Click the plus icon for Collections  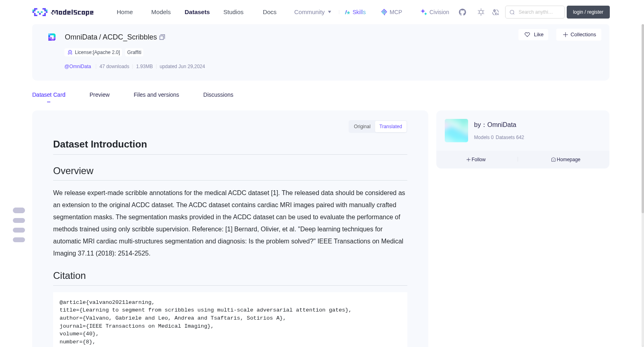[566, 35]
